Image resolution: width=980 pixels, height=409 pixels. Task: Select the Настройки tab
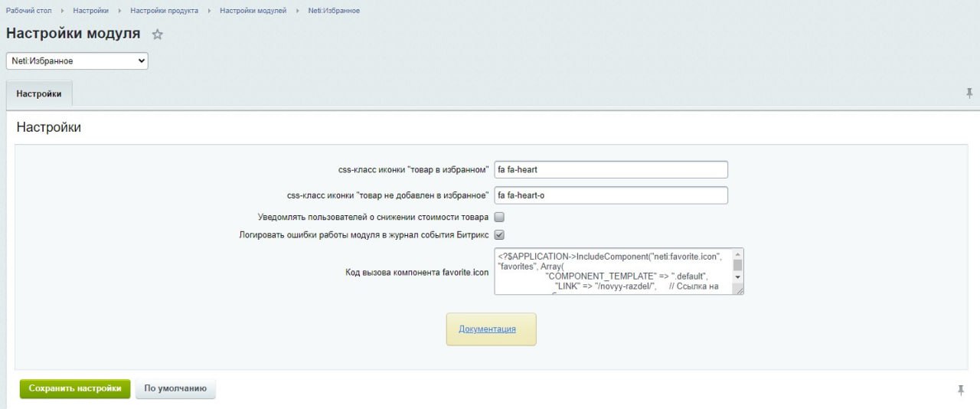(x=39, y=93)
